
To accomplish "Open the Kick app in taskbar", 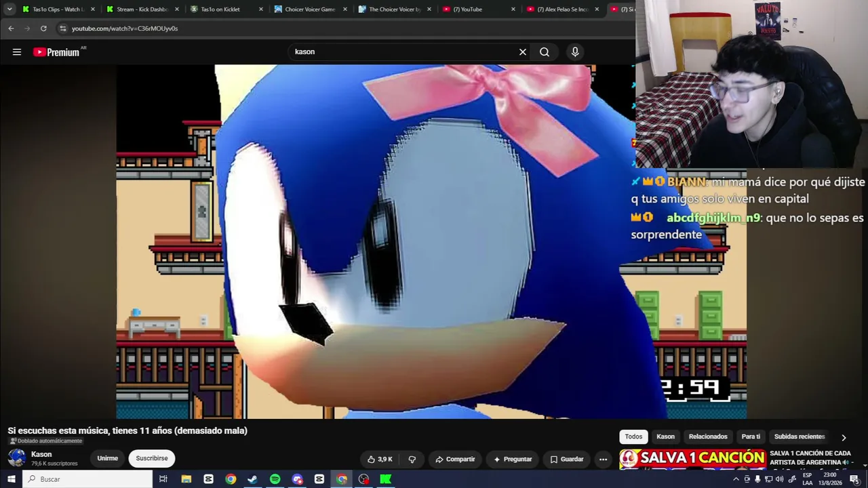I will [x=386, y=479].
